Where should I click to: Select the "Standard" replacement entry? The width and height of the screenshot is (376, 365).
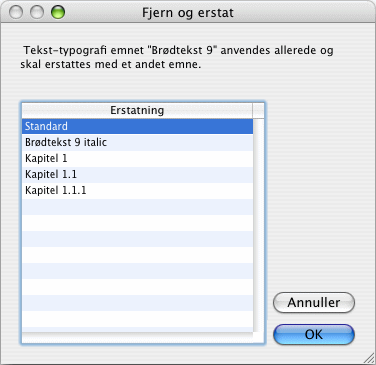click(137, 126)
